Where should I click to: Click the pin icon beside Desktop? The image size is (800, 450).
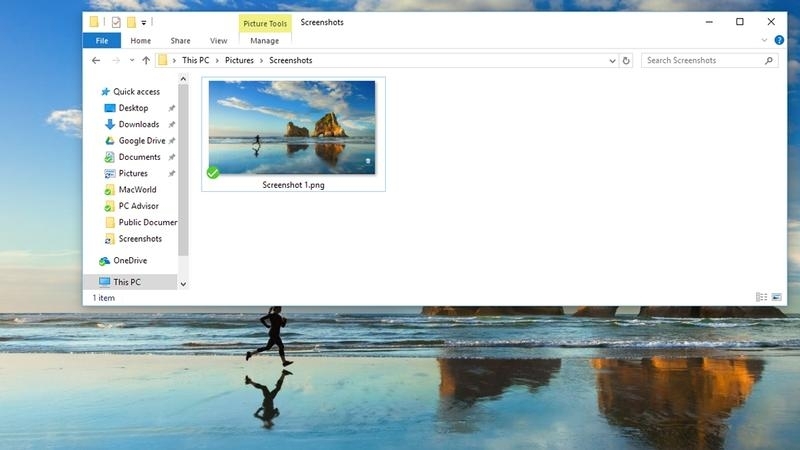pyautogui.click(x=172, y=108)
